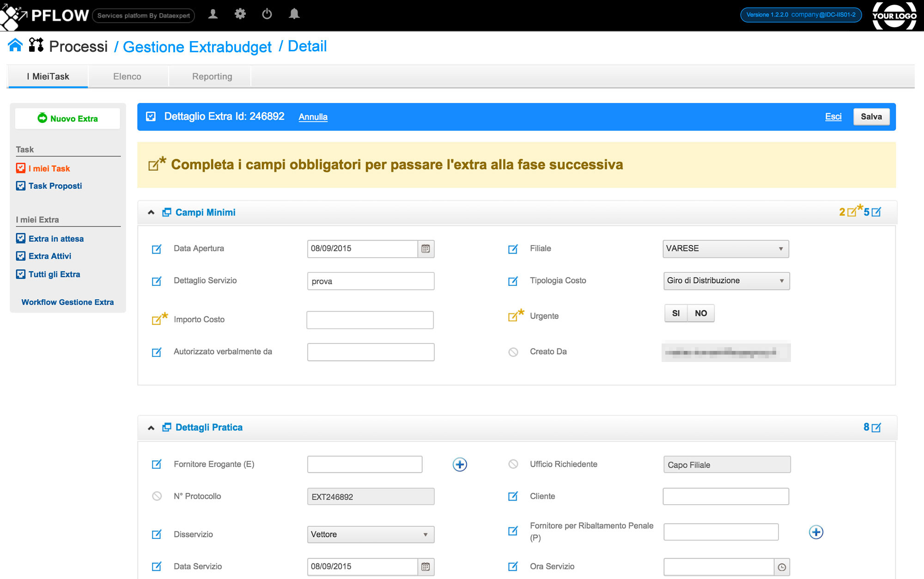
Task: Switch to the Reporting tab
Action: tap(212, 77)
